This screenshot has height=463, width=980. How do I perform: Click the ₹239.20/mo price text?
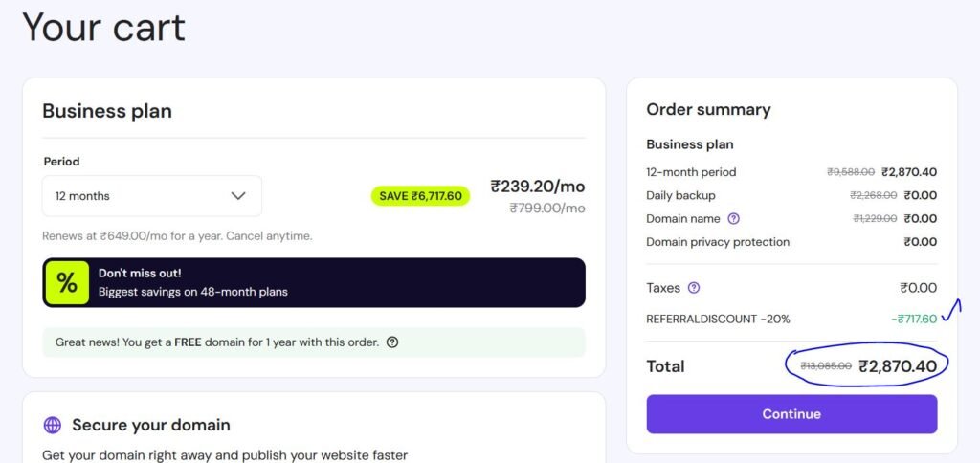pos(537,186)
